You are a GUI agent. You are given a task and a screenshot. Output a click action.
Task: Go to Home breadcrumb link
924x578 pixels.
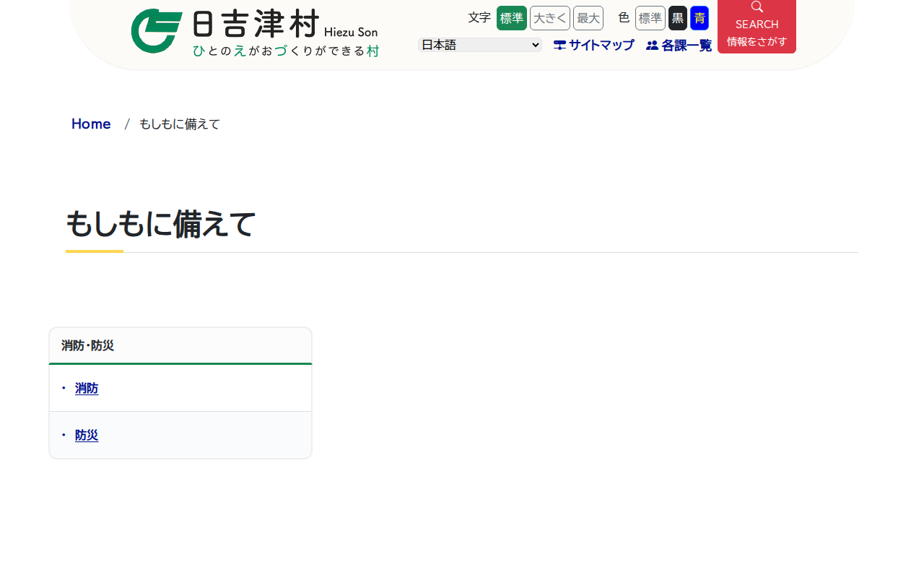(91, 124)
